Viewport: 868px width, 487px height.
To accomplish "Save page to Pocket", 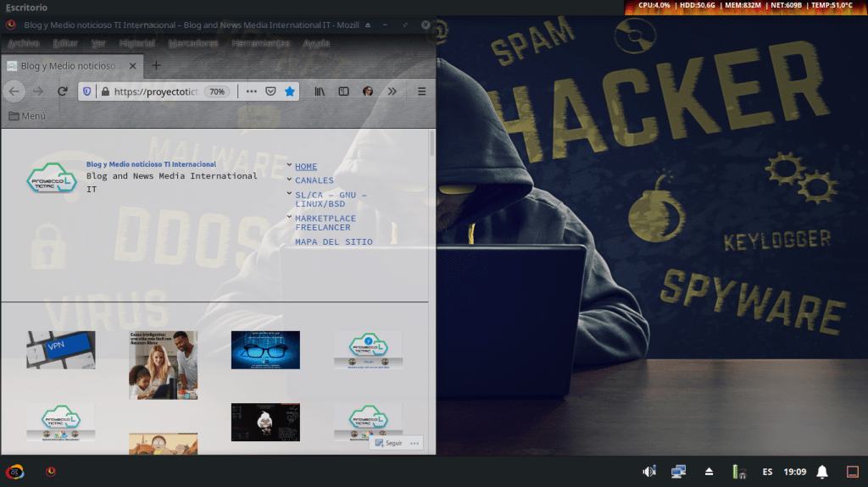I will pos(270,91).
